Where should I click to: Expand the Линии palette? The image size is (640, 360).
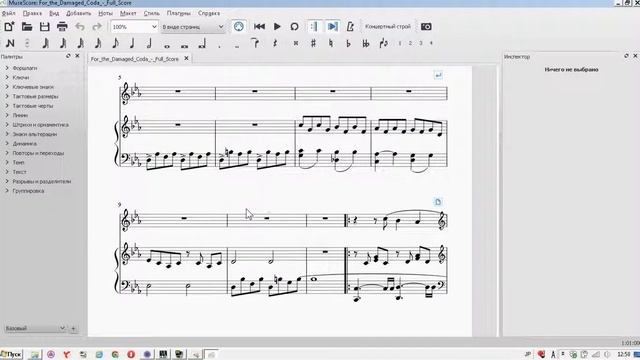pos(20,115)
